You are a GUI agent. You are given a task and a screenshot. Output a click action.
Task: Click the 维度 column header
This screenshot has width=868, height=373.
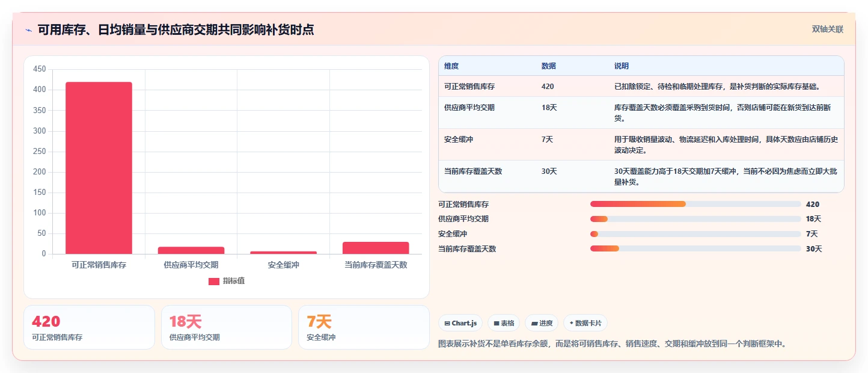click(x=451, y=66)
